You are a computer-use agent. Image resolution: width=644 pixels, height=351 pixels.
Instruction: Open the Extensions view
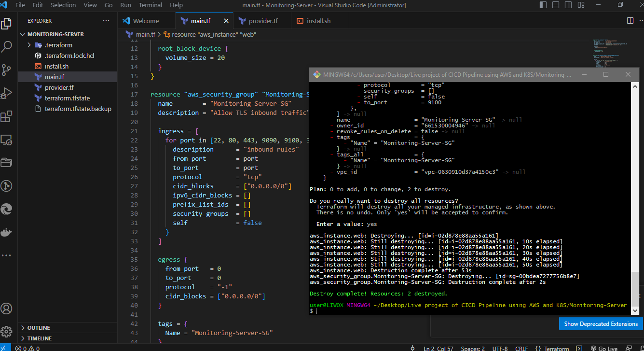(x=7, y=116)
